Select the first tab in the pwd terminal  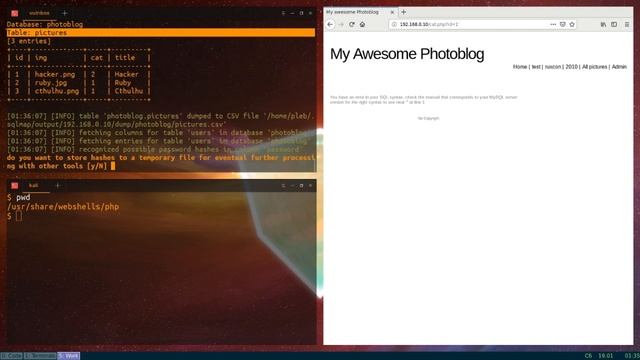(x=34, y=186)
